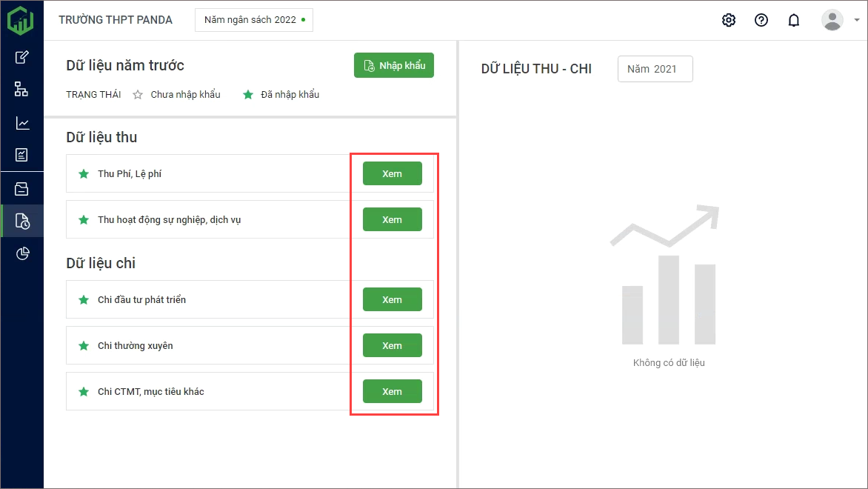Open the edit document sidebar icon

pyautogui.click(x=21, y=57)
